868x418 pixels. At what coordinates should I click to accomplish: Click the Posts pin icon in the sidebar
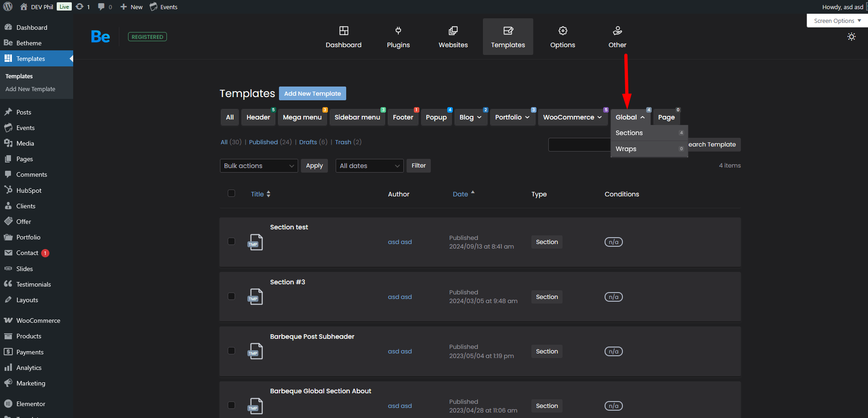point(8,112)
